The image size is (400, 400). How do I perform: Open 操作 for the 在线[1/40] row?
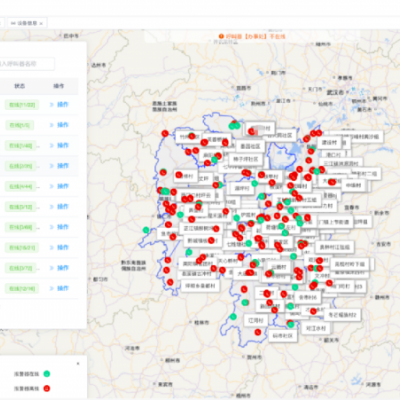point(59,145)
